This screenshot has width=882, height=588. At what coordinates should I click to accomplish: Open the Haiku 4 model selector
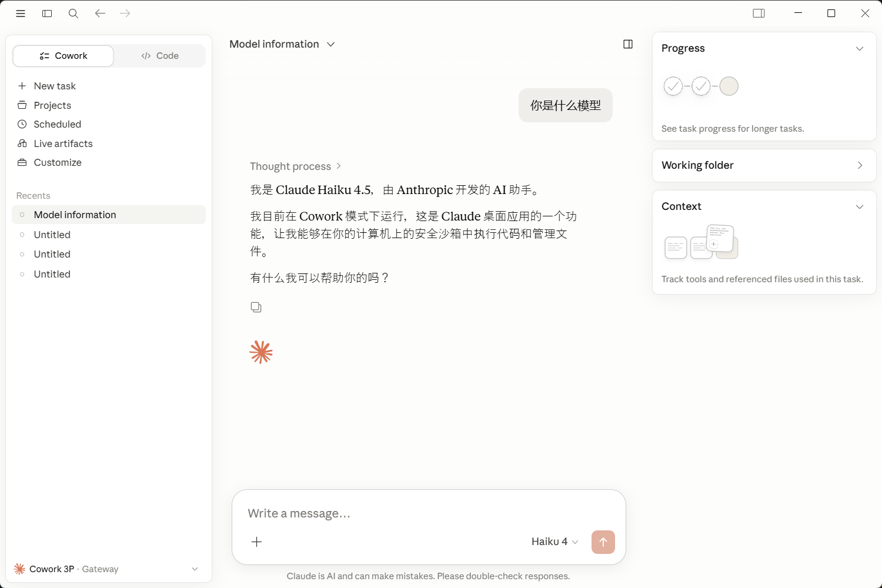point(554,542)
